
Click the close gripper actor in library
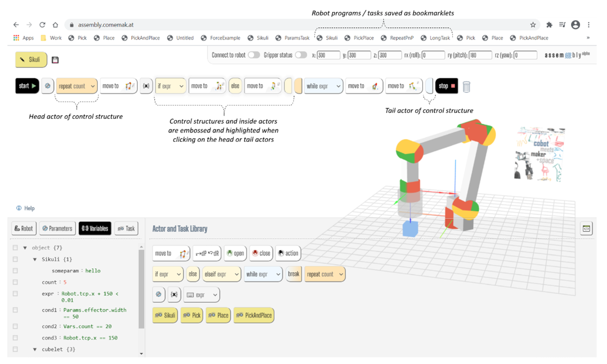pyautogui.click(x=261, y=253)
